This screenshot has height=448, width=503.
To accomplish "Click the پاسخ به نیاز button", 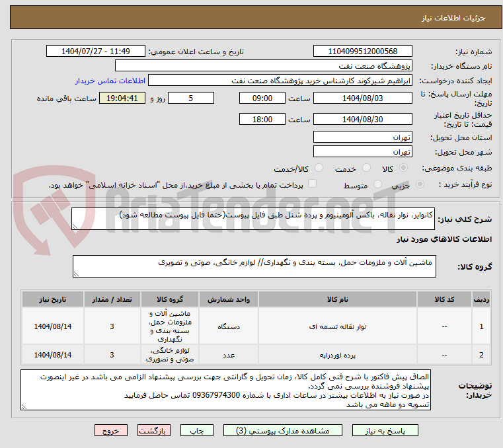I will pyautogui.click(x=385, y=430).
